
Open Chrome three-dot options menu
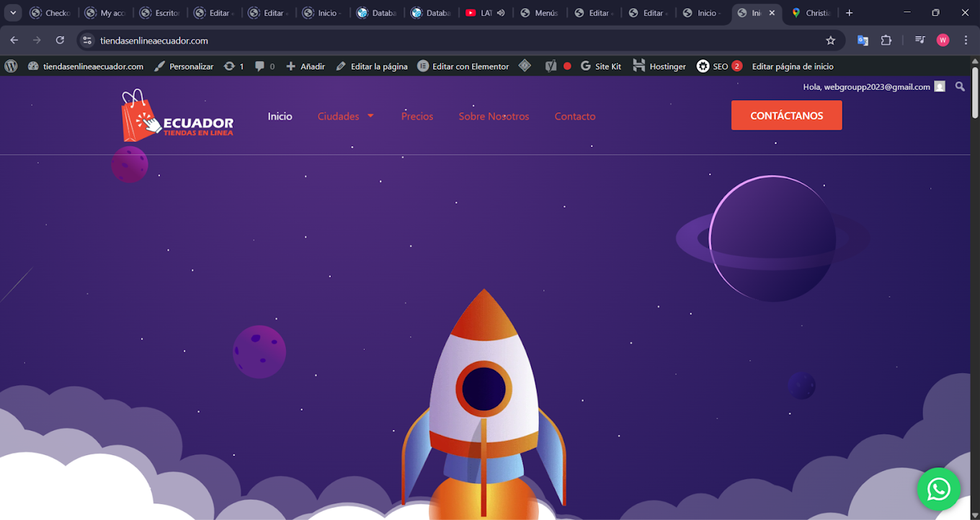(x=966, y=40)
